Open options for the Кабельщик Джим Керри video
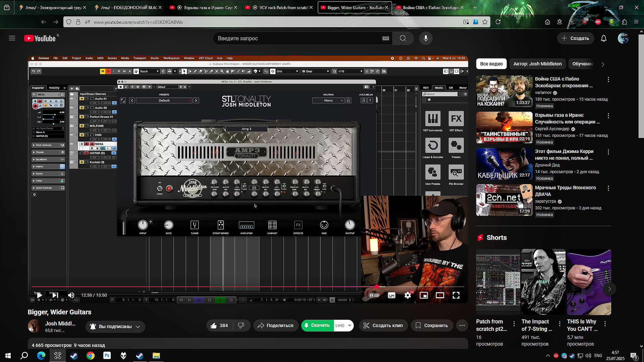The height and width of the screenshot is (362, 644). 608,152
